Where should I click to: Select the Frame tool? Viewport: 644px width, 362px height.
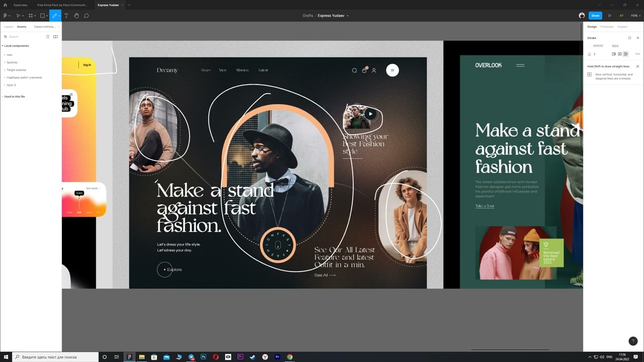click(31, 16)
